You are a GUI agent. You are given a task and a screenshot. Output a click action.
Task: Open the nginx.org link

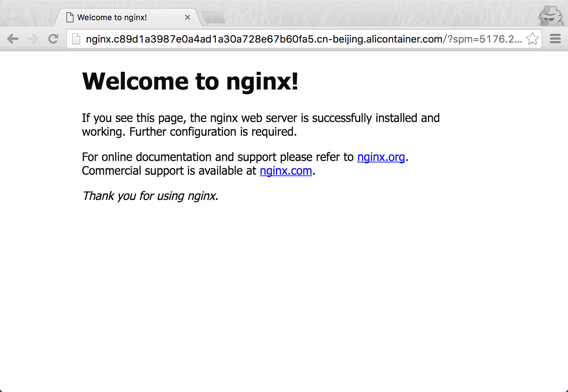click(381, 157)
